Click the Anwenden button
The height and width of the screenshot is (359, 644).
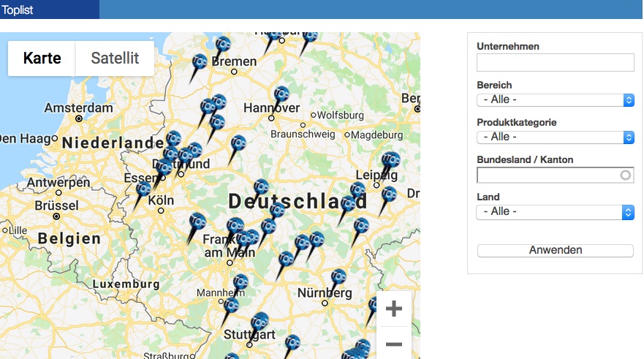(556, 251)
